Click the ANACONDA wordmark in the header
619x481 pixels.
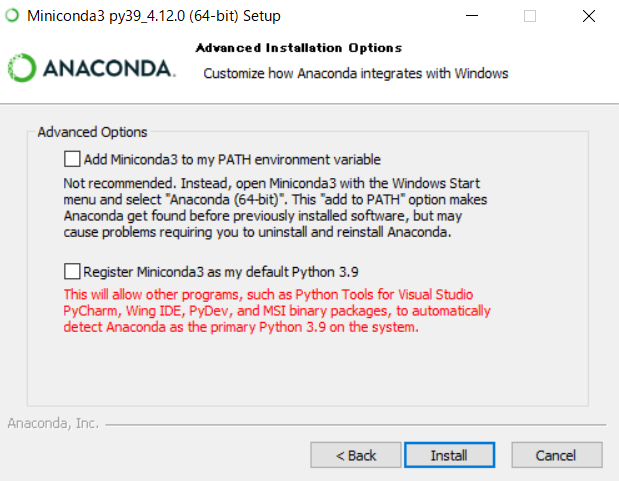[x=109, y=69]
